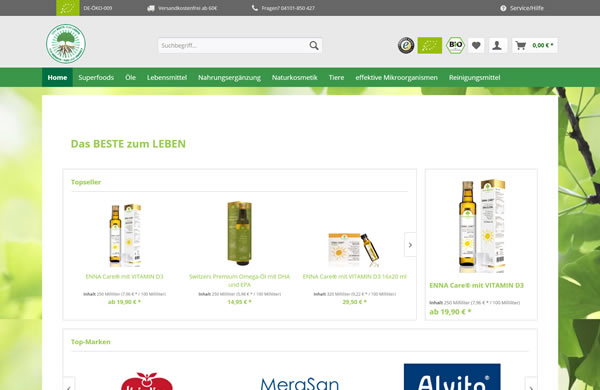
Task: Open Service/Hilfe menu
Action: click(x=522, y=8)
